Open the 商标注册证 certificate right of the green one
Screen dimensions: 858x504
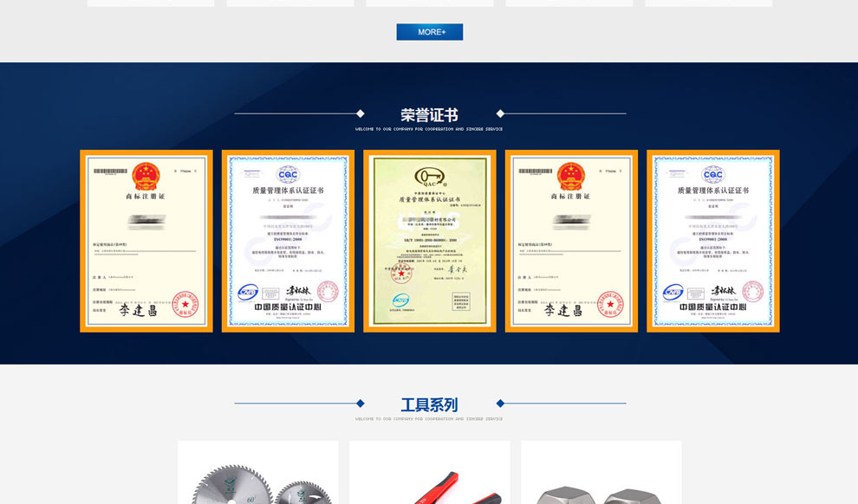[571, 241]
